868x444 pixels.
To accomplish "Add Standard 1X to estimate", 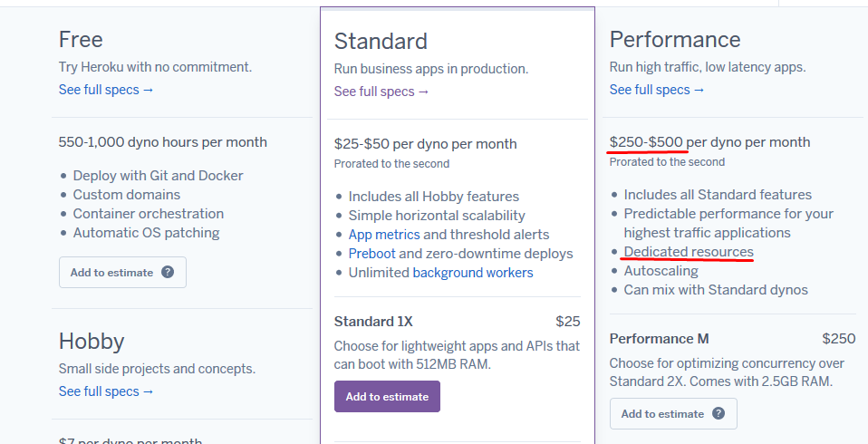I will 387,397.
